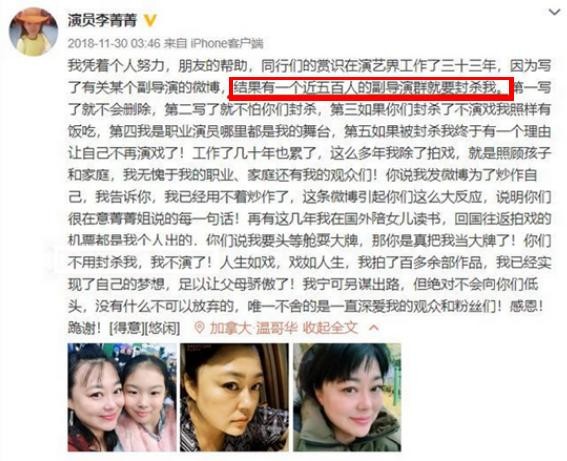Viewport: 567px width, 461px height.
Task: Open the middle selfie thumbnail
Action: 234,397
